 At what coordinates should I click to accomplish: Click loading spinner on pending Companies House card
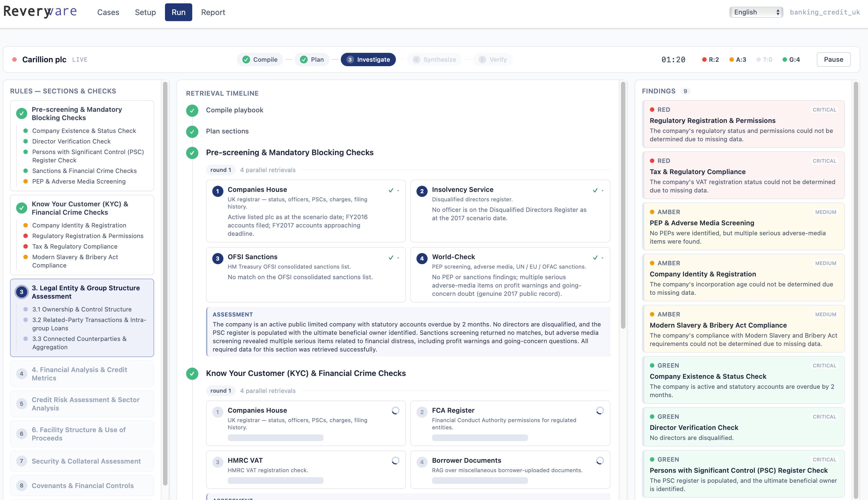pos(395,410)
